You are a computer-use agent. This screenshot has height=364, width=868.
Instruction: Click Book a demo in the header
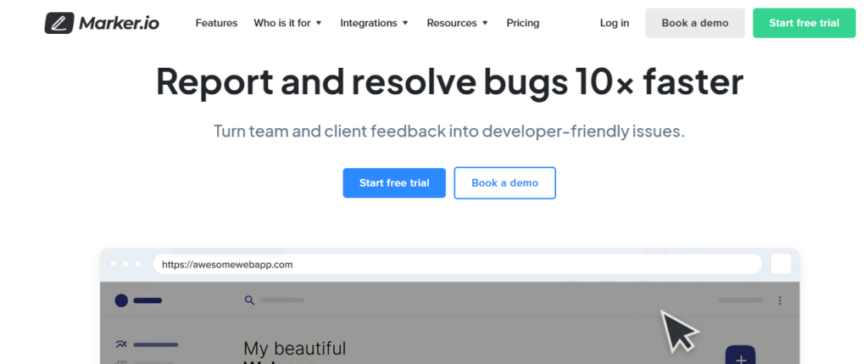(695, 23)
